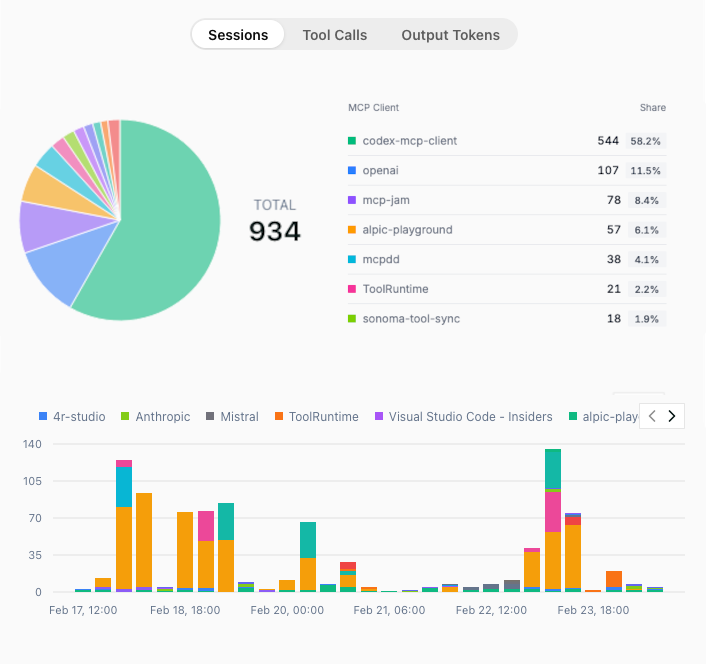
Task: Click alpic-playground orange color swatch
Action: pyautogui.click(x=352, y=230)
